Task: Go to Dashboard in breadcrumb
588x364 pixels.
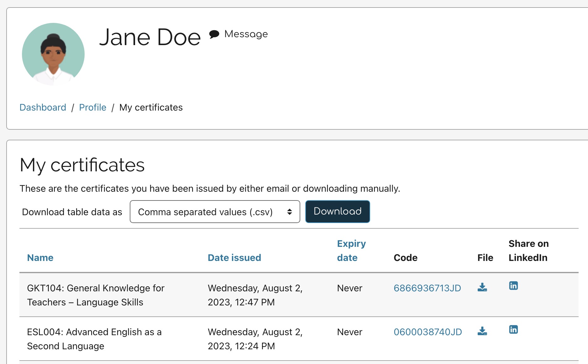Action: 43,107
